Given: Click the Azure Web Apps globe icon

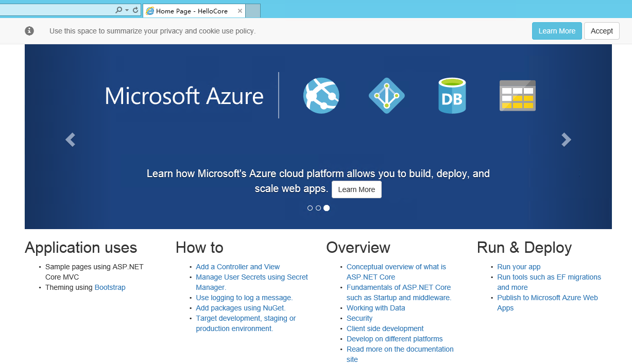Looking at the screenshot, I should pos(321,95).
